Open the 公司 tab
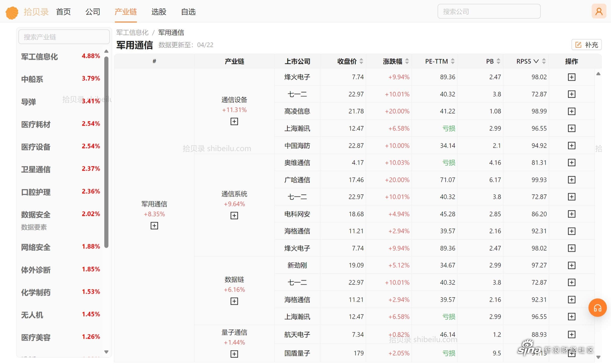 [x=93, y=12]
